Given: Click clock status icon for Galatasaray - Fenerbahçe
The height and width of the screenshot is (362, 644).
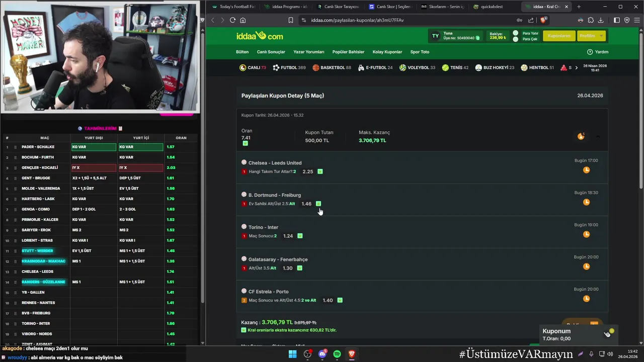Looking at the screenshot, I should [x=586, y=266].
